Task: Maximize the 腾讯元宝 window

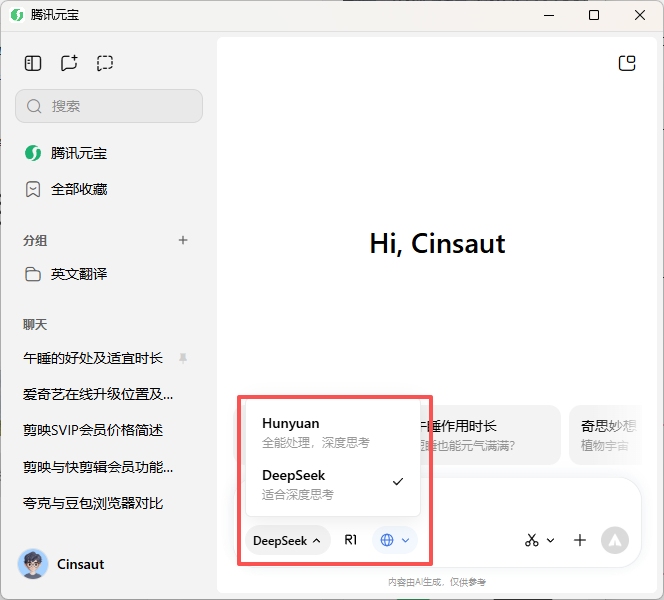Action: [x=594, y=15]
